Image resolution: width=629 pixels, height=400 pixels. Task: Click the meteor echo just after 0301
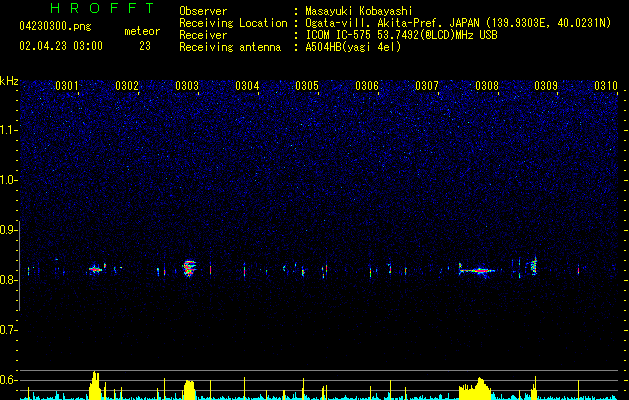pos(95,269)
